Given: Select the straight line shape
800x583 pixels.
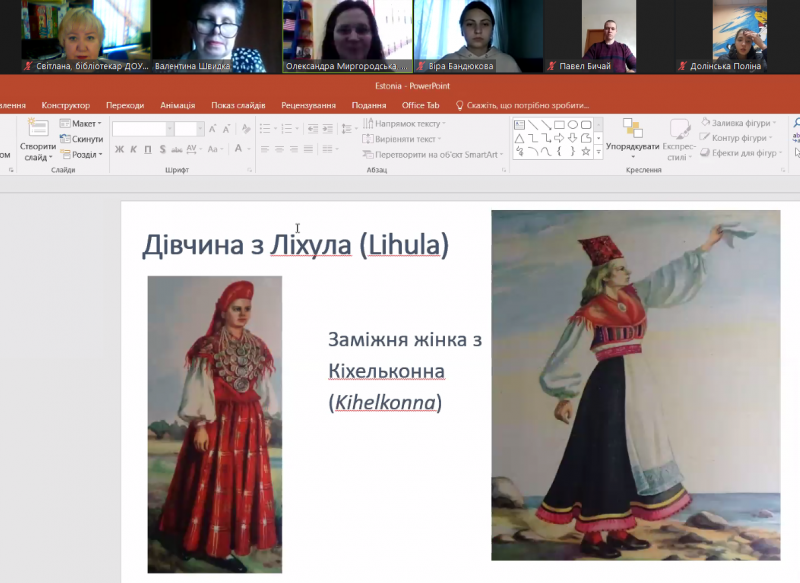Looking at the screenshot, I should pos(533,124).
